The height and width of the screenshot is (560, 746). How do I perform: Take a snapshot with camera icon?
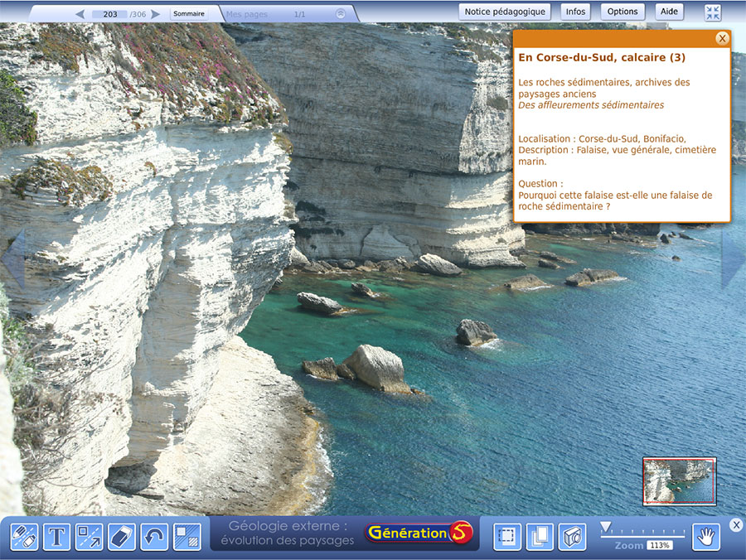tap(572, 537)
